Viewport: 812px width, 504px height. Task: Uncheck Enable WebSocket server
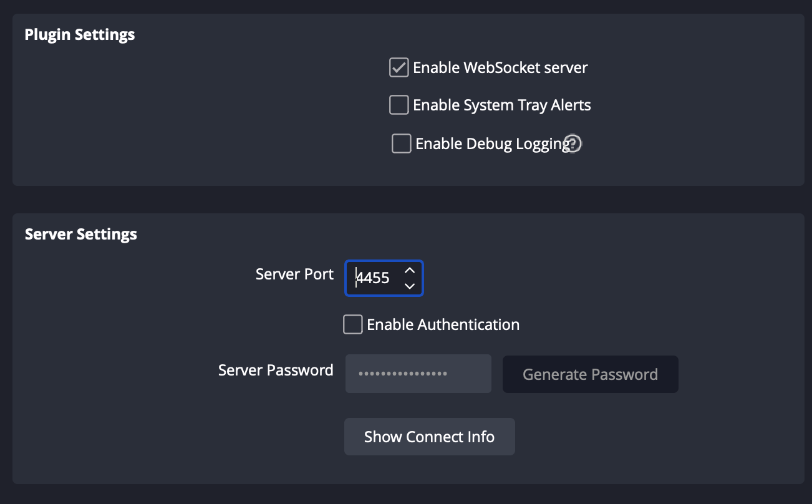coord(399,67)
